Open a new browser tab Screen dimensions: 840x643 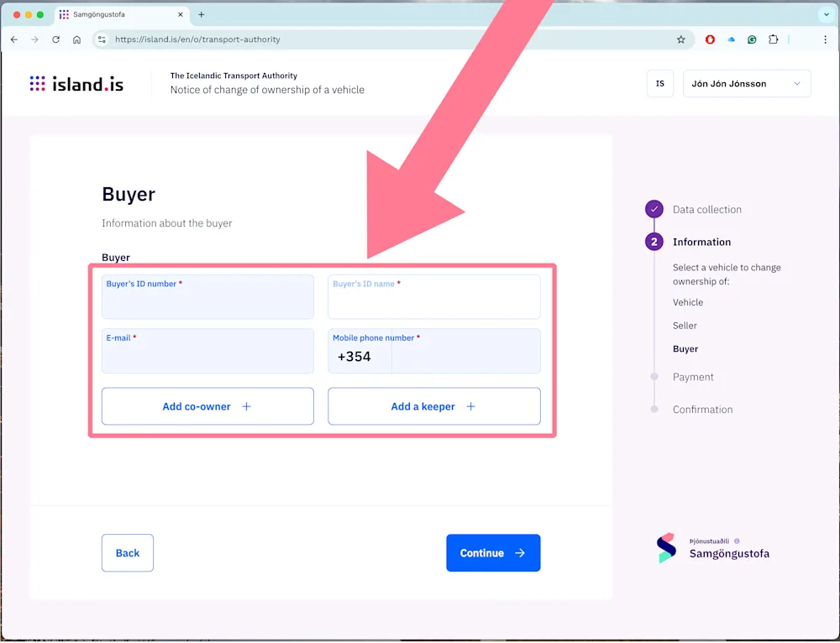point(202,14)
